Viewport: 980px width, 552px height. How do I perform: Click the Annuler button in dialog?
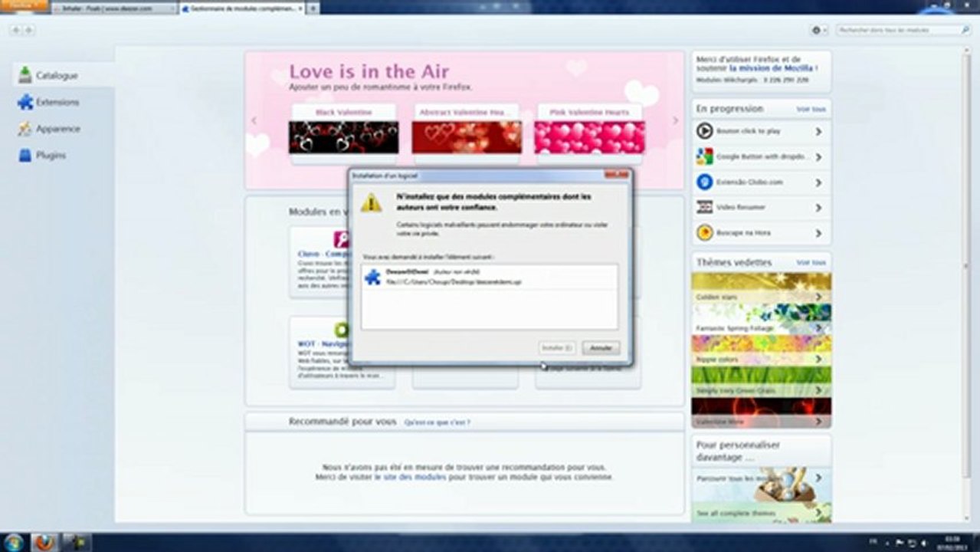pos(601,348)
